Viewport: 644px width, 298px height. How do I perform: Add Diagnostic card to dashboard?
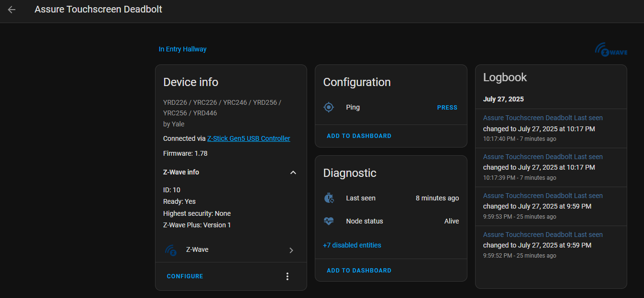tap(359, 271)
